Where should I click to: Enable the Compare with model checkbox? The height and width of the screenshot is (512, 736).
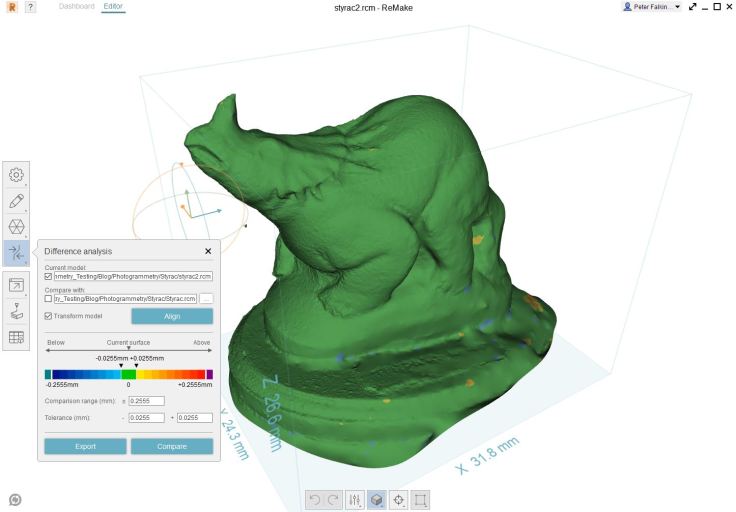[49, 298]
